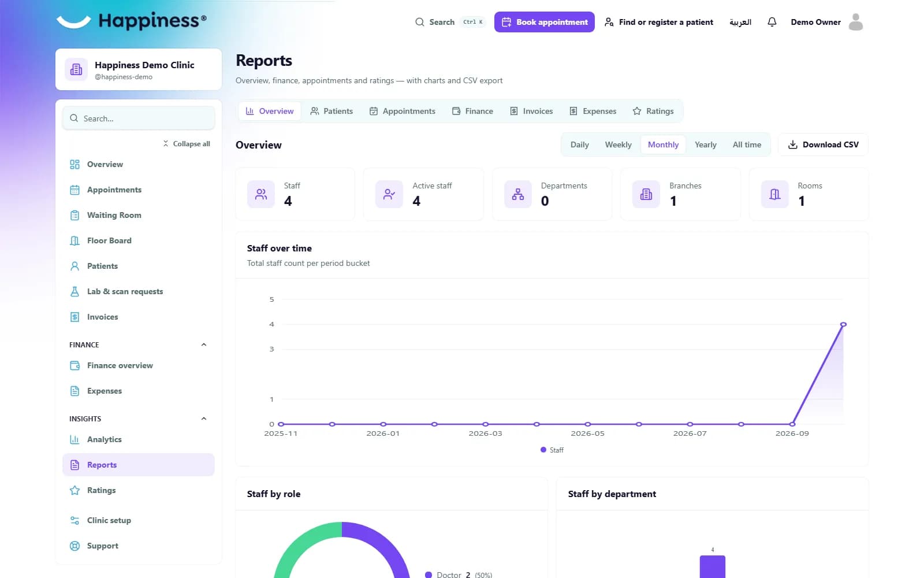
Task: Click Book appointment button
Action: click(x=544, y=22)
